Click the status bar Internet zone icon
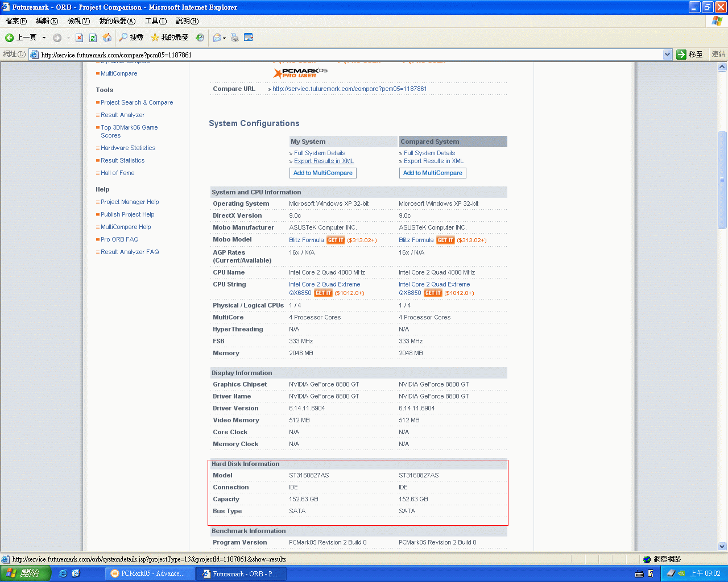 [x=647, y=559]
